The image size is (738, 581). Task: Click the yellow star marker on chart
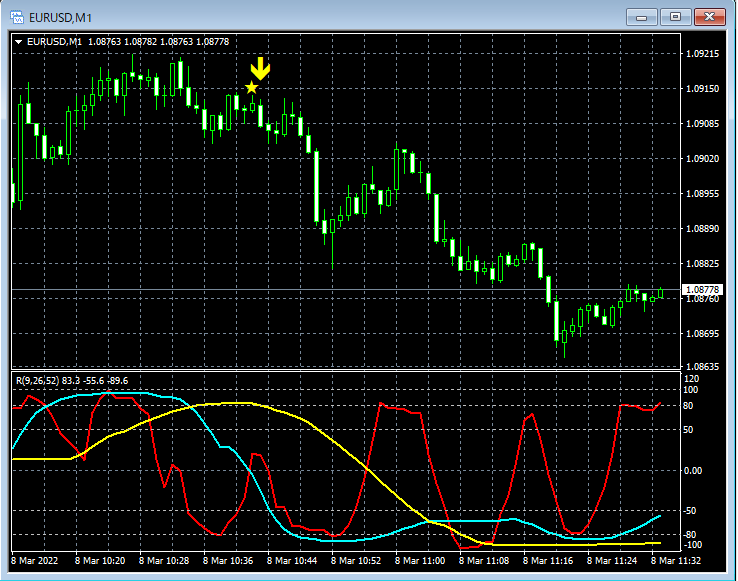[252, 88]
